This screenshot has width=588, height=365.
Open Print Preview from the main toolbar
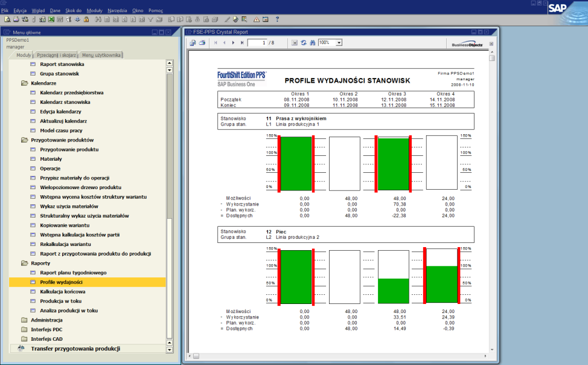click(7, 19)
